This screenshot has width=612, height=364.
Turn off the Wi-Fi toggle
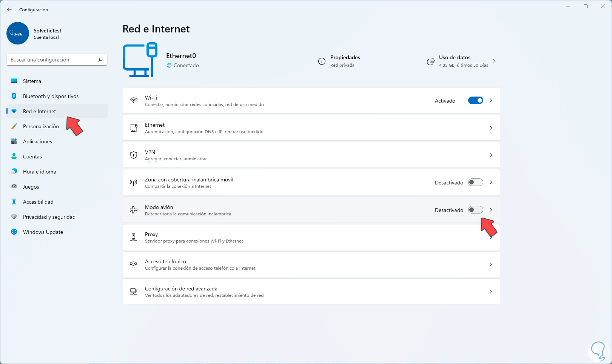pos(475,100)
